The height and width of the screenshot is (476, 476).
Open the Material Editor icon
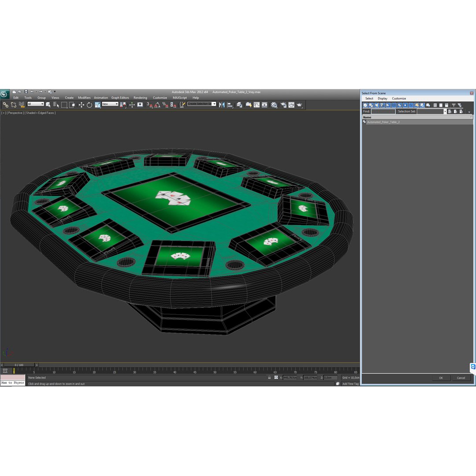click(274, 105)
